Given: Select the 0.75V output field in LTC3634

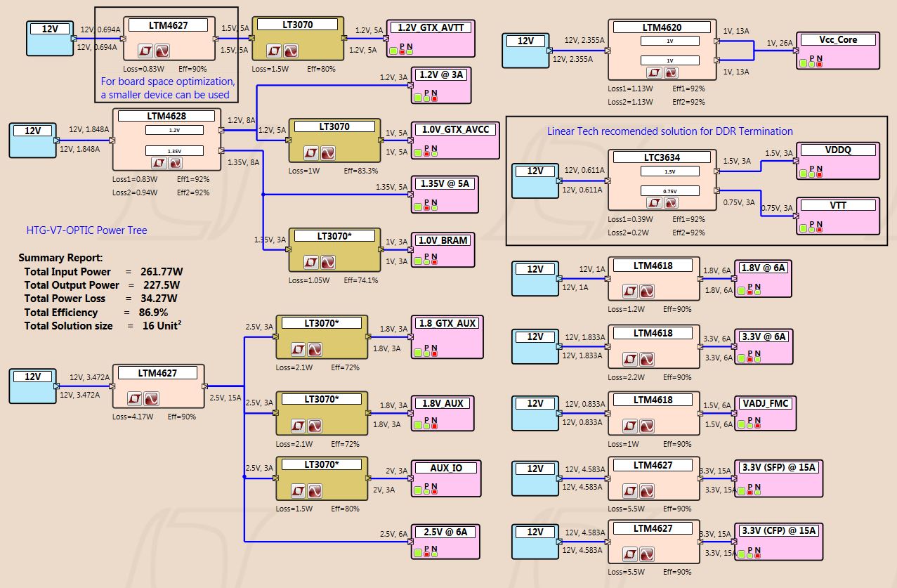Looking at the screenshot, I should [x=670, y=190].
